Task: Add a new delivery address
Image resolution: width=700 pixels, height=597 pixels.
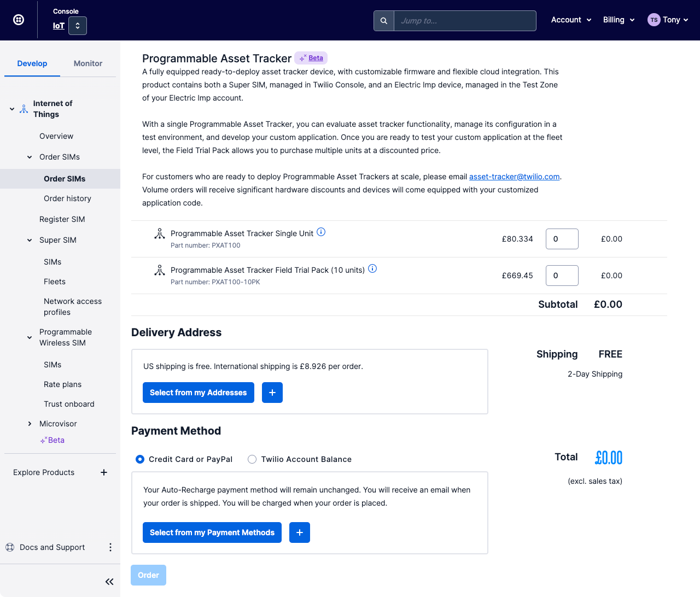Action: 272,393
